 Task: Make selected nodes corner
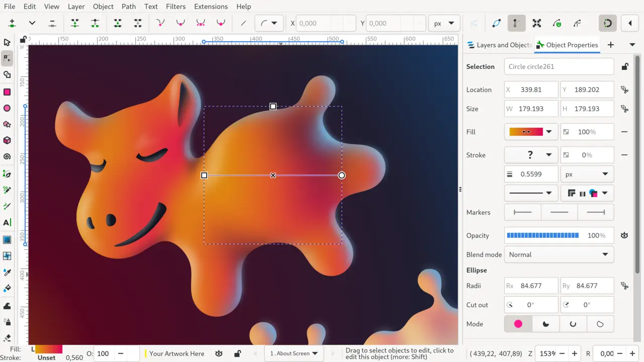click(x=160, y=23)
